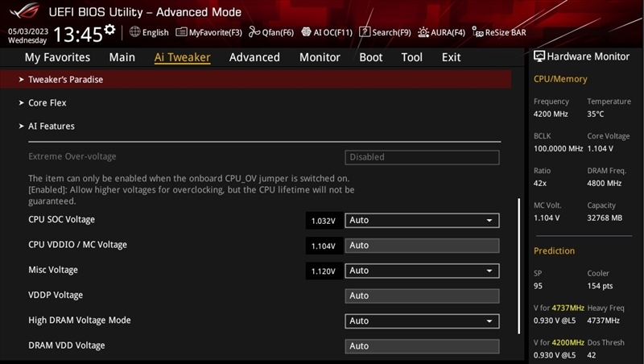The height and width of the screenshot is (364, 644).
Task: Click the ReSize BAR label
Action: point(506,32)
